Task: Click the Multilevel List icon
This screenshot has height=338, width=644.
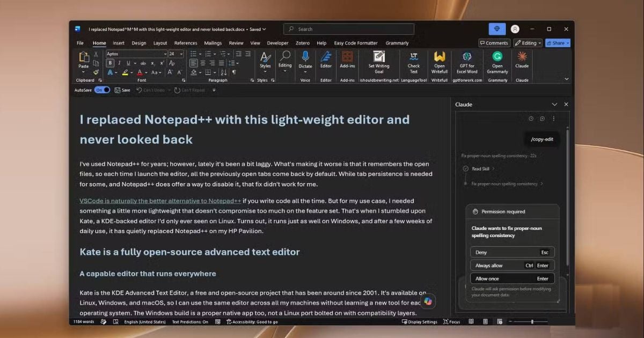Action: [x=222, y=54]
